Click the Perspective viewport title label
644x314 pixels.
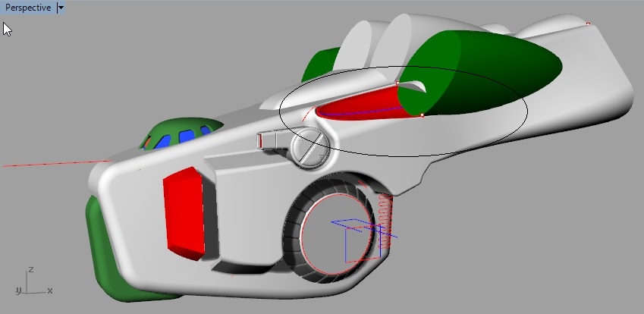(x=28, y=8)
